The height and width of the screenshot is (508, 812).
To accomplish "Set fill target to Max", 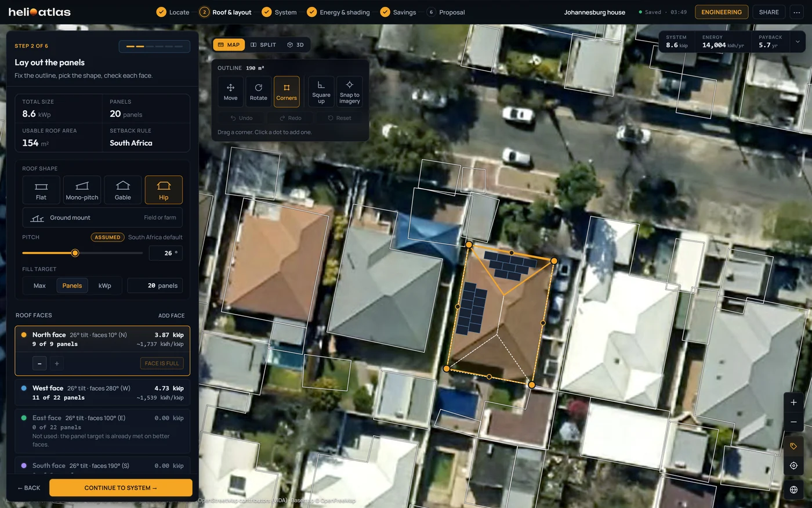I will (39, 286).
